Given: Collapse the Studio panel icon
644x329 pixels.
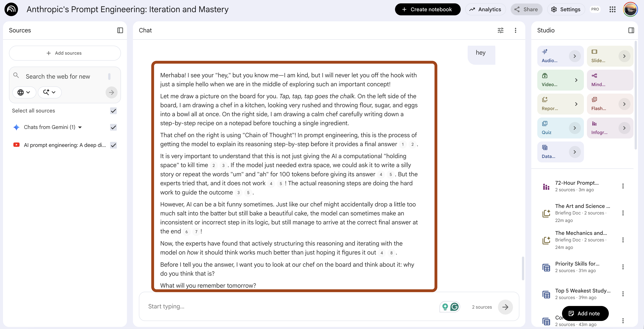Looking at the screenshot, I should tap(631, 30).
